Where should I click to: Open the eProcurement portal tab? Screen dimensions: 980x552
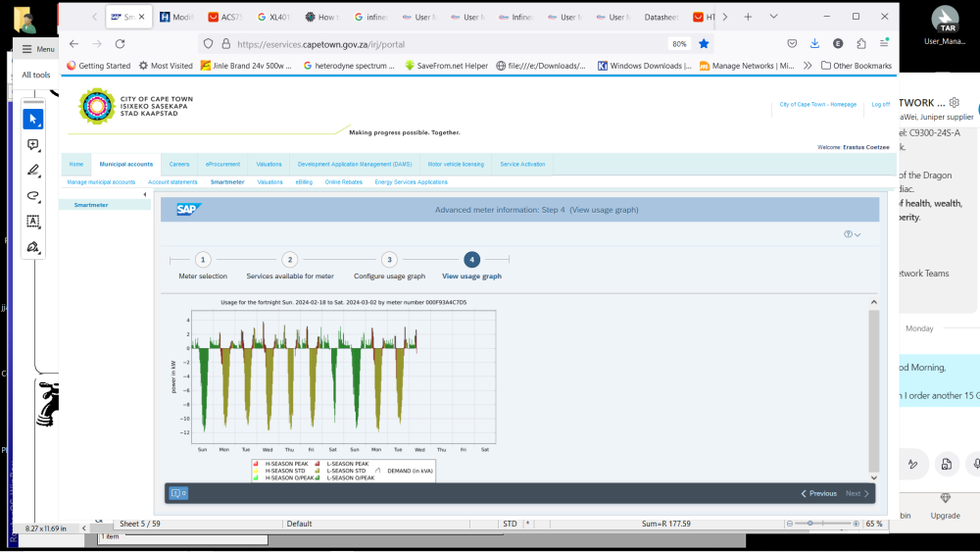(x=222, y=165)
